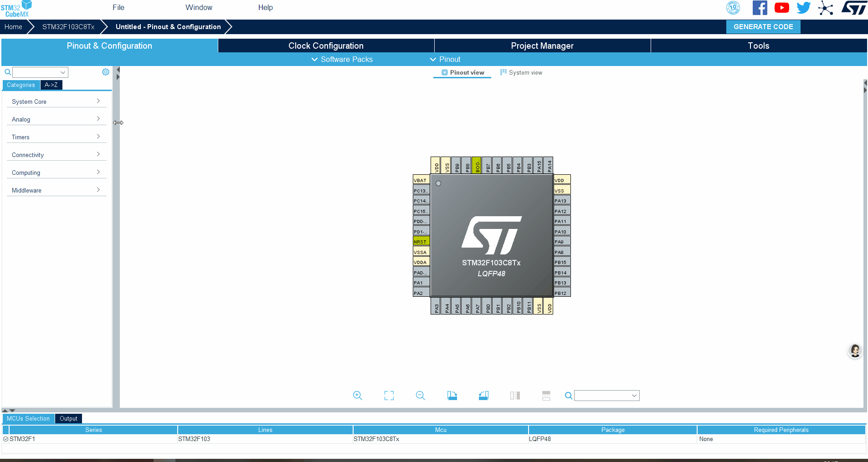868x462 pixels.
Task: Rotate chip clockwise icon
Action: [452, 396]
